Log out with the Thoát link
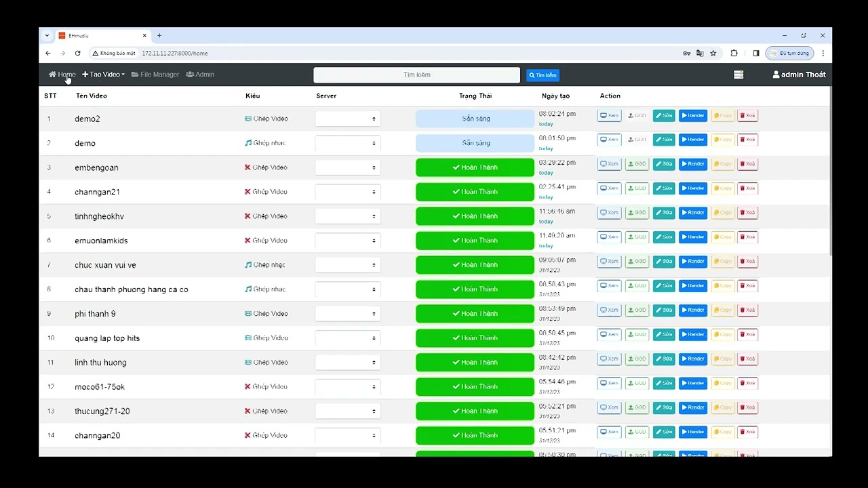This screenshot has width=868, height=488. point(816,75)
